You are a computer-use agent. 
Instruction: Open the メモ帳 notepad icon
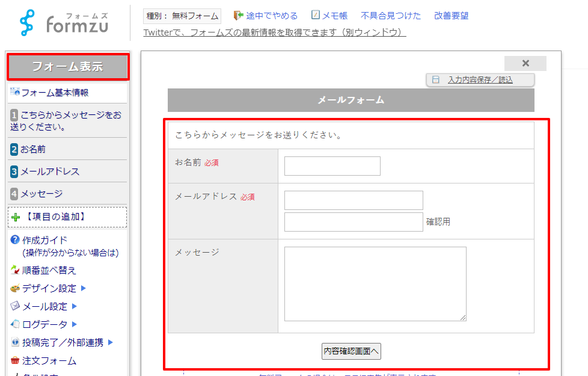pyautogui.click(x=316, y=16)
